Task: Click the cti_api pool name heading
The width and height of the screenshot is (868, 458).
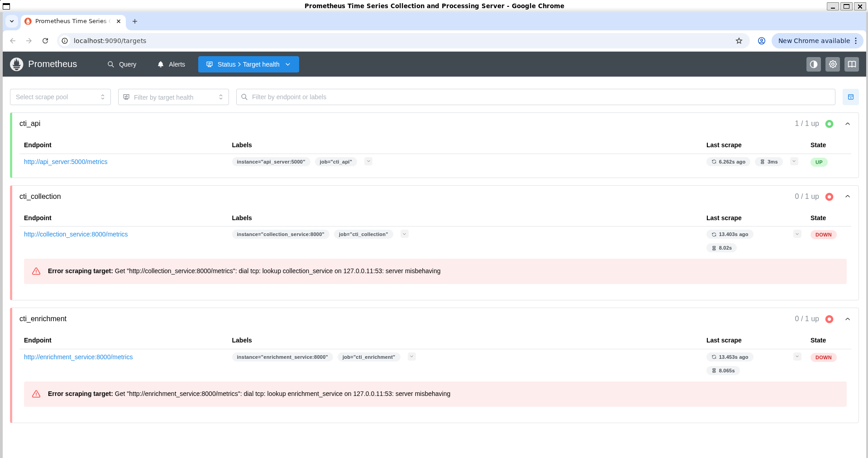Action: 30,124
